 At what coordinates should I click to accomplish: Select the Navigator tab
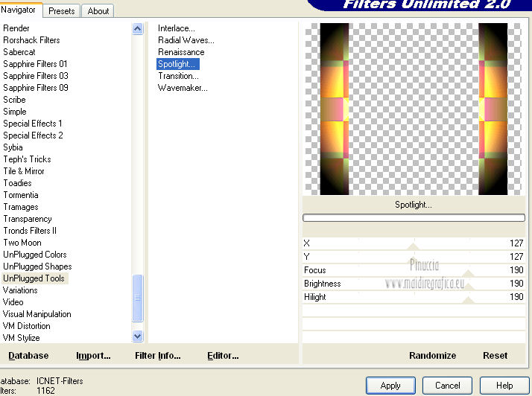(20, 10)
